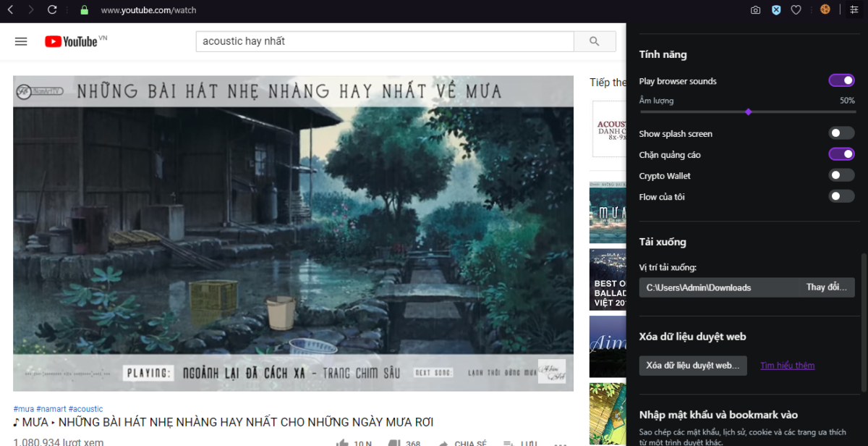The image size is (868, 446).
Task: Click Xóa dữ liệu duyệt web button
Action: (x=693, y=366)
